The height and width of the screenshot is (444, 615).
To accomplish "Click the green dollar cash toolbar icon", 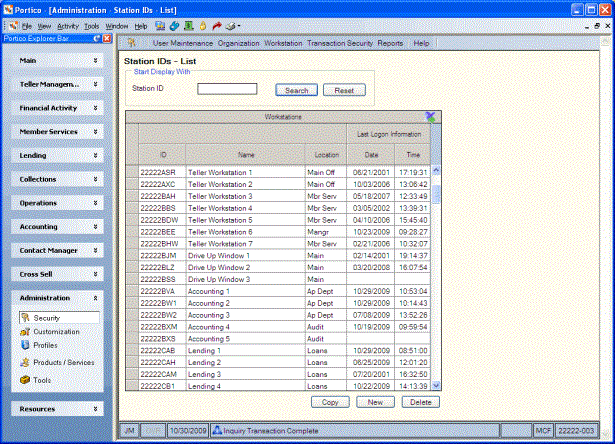I will point(189,26).
